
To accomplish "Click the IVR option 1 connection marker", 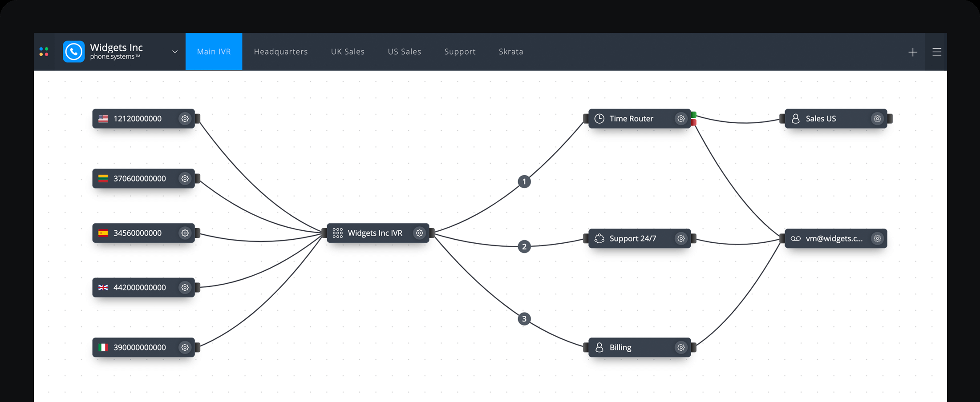I will 524,181.
